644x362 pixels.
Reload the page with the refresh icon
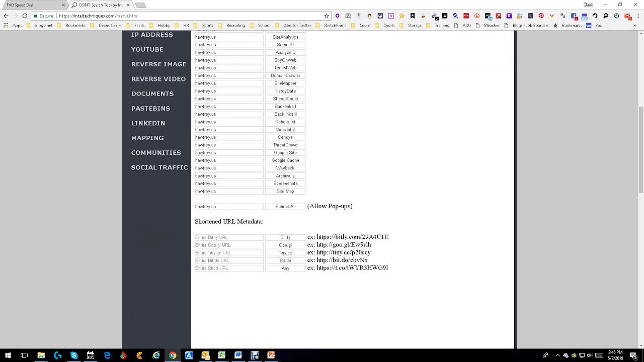pyautogui.click(x=25, y=16)
